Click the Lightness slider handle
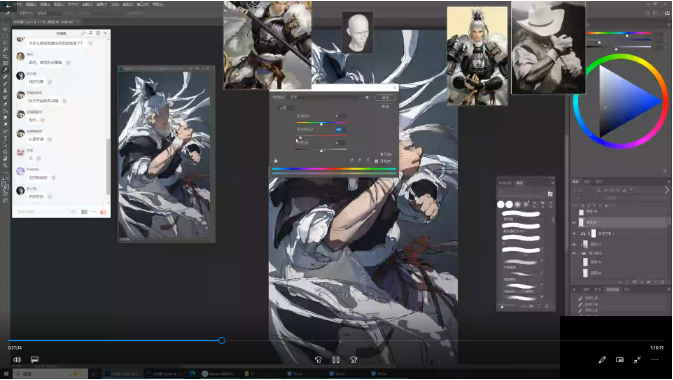The width and height of the screenshot is (673, 380). 321,151
